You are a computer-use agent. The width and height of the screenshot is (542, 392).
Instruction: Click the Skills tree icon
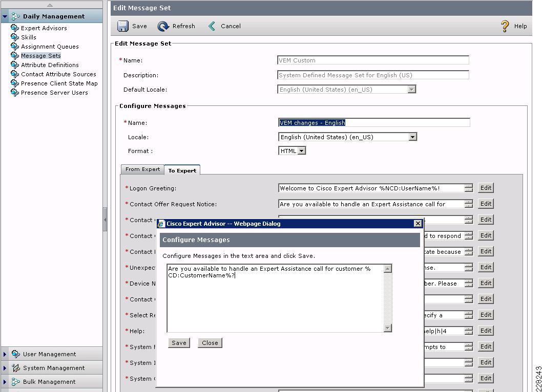[x=15, y=37]
